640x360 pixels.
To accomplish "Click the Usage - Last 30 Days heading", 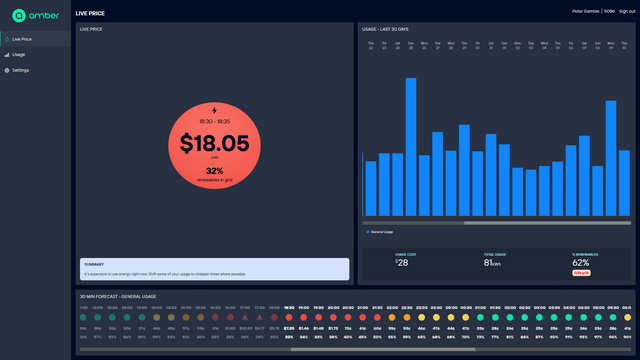I will tap(385, 29).
